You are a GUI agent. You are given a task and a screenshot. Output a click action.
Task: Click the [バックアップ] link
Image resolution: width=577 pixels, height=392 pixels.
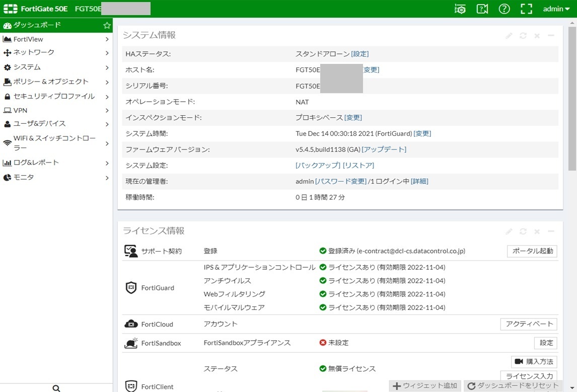(318, 166)
